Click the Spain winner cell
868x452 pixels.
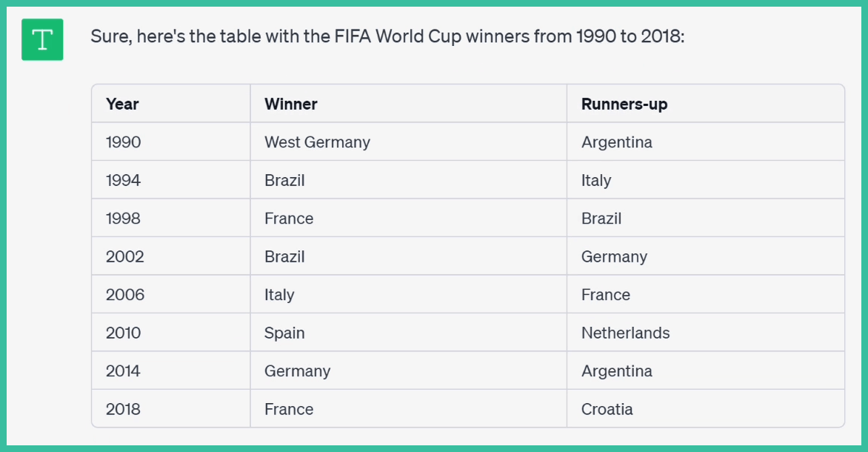(x=284, y=333)
